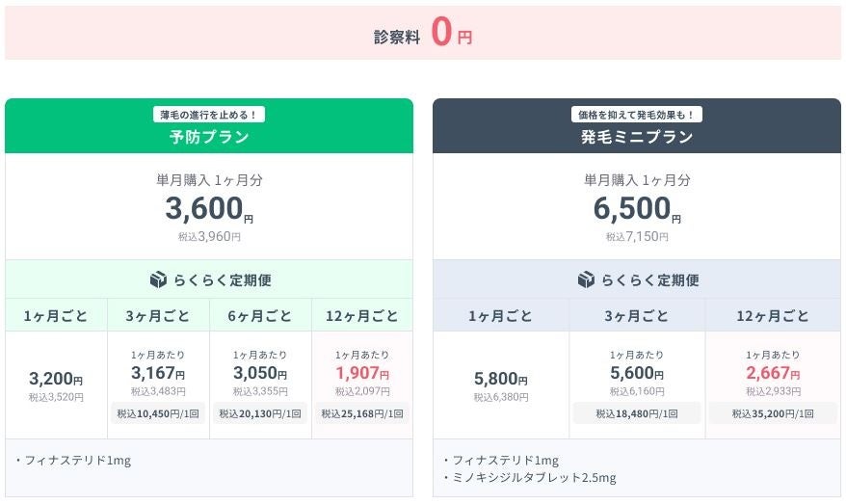Select the 予防プラン 1ヶ月ごと column header

[56, 316]
